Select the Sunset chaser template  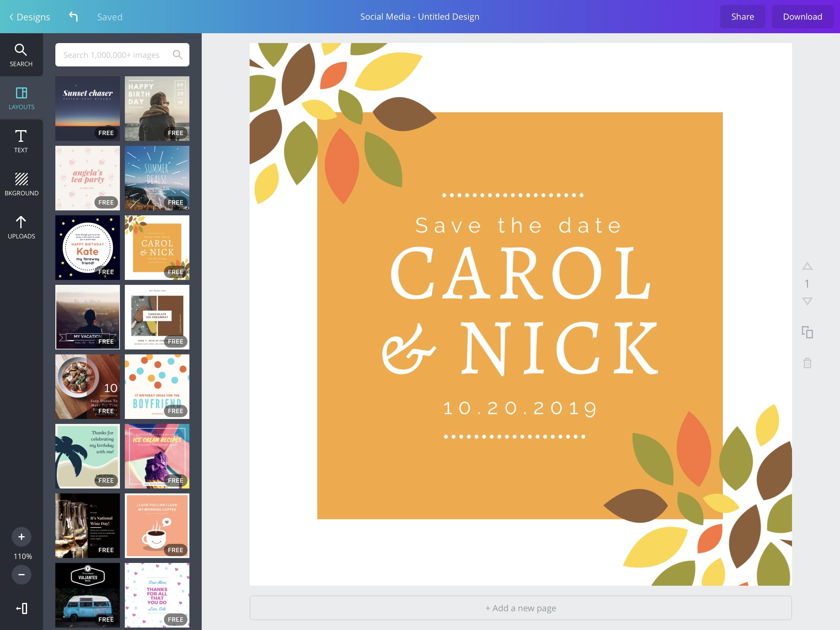click(87, 108)
